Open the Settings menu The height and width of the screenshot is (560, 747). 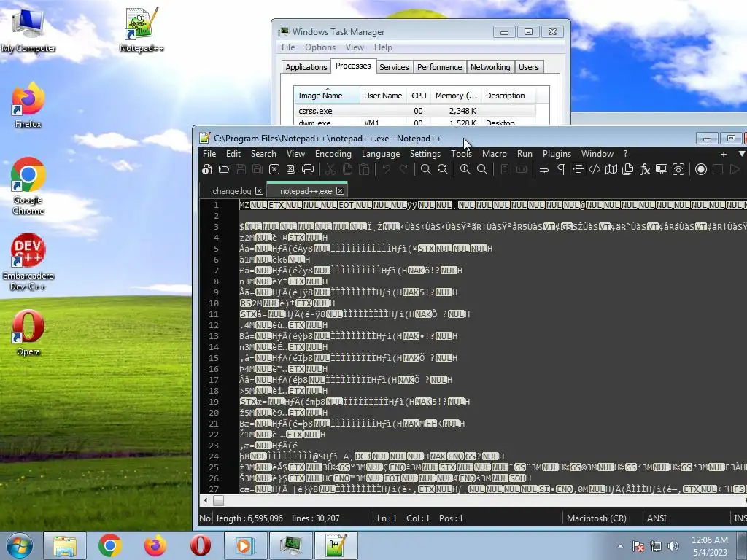[x=425, y=154]
